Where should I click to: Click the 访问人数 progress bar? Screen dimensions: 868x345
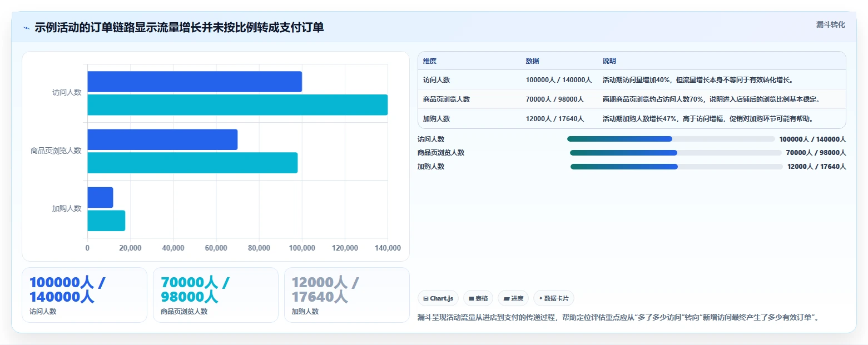point(671,139)
